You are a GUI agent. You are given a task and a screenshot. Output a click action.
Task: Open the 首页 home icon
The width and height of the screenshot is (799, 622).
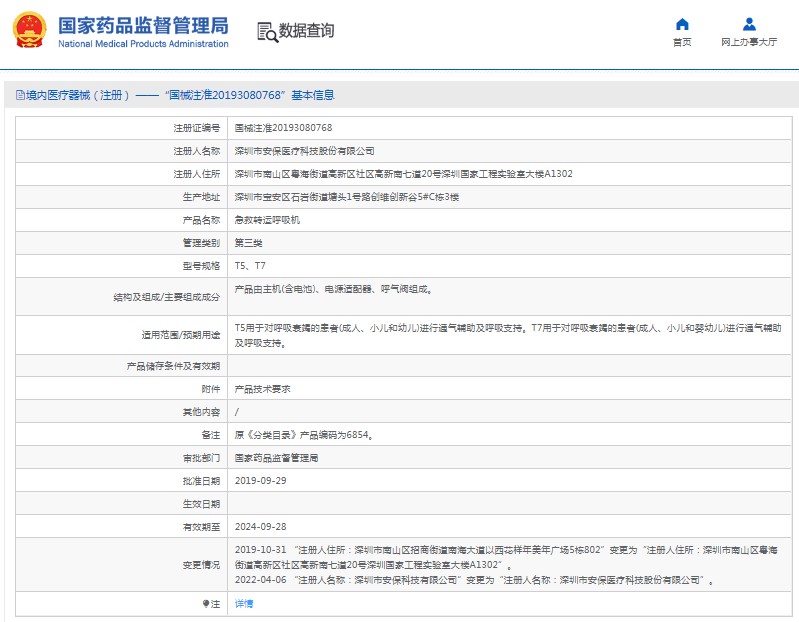pyautogui.click(x=682, y=24)
